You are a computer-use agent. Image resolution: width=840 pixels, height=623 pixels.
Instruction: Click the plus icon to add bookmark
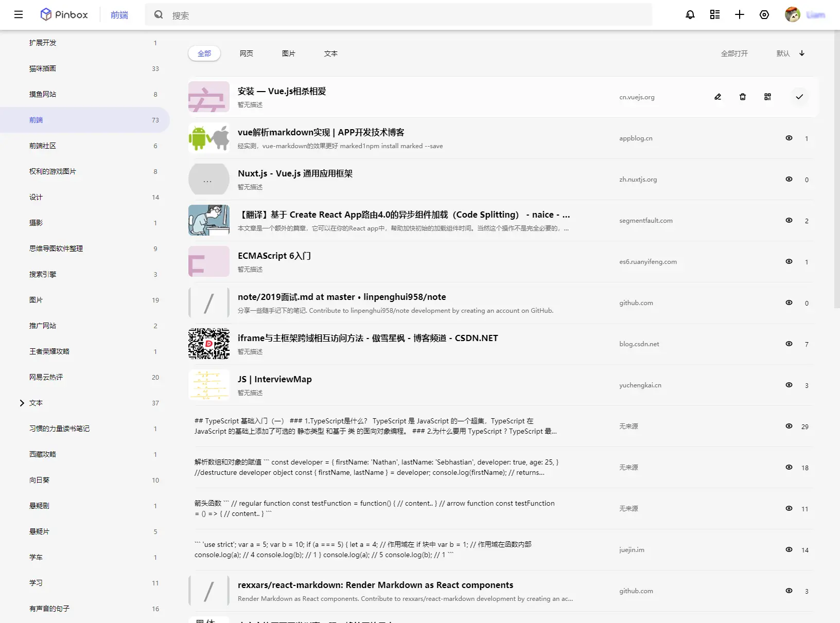tap(740, 14)
